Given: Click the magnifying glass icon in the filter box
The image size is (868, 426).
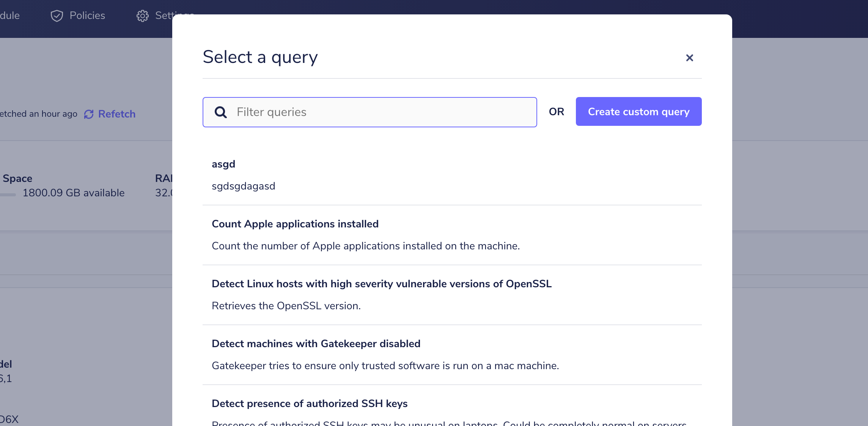Looking at the screenshot, I should pos(221,112).
